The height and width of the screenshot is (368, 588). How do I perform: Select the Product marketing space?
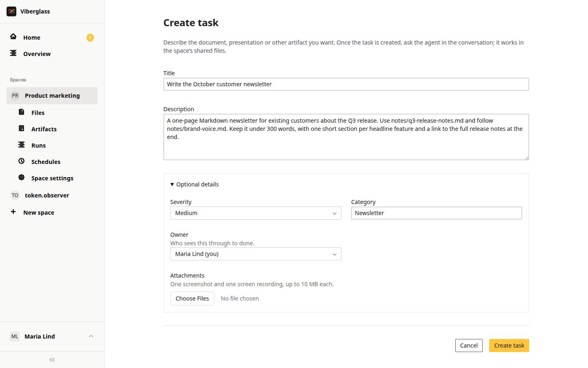pyautogui.click(x=52, y=96)
